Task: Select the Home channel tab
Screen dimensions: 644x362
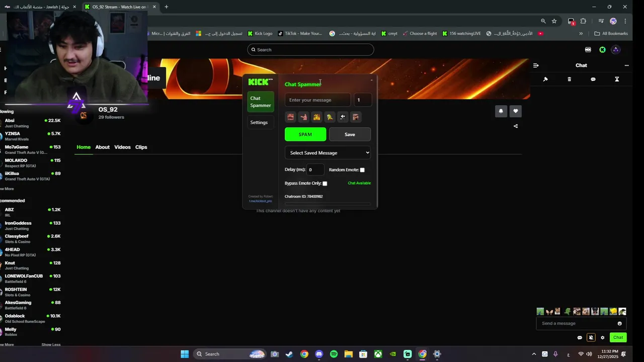Action: [x=84, y=147]
